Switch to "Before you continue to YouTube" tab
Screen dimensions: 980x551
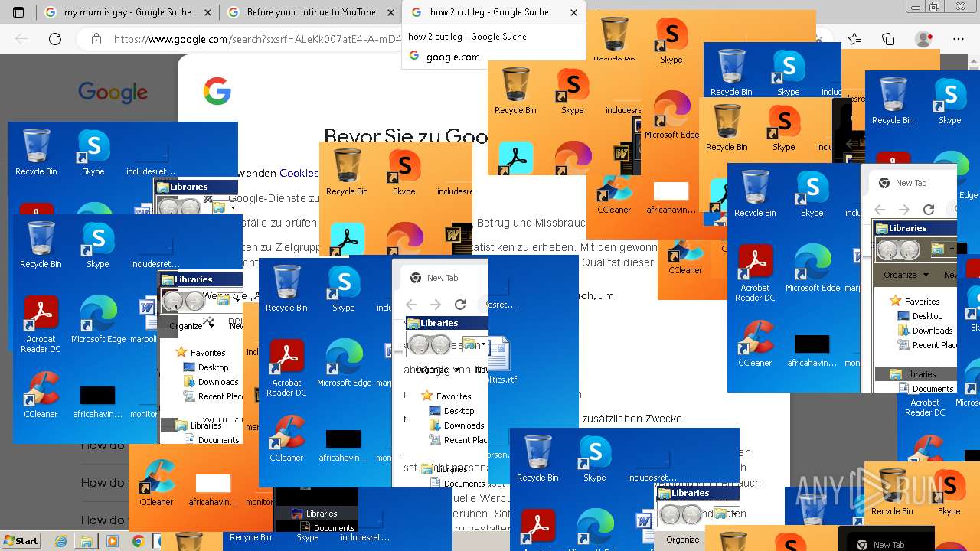(x=311, y=12)
